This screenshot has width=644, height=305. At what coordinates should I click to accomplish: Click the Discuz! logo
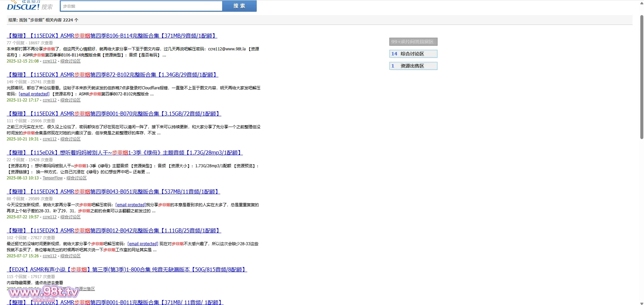tap(23, 6)
